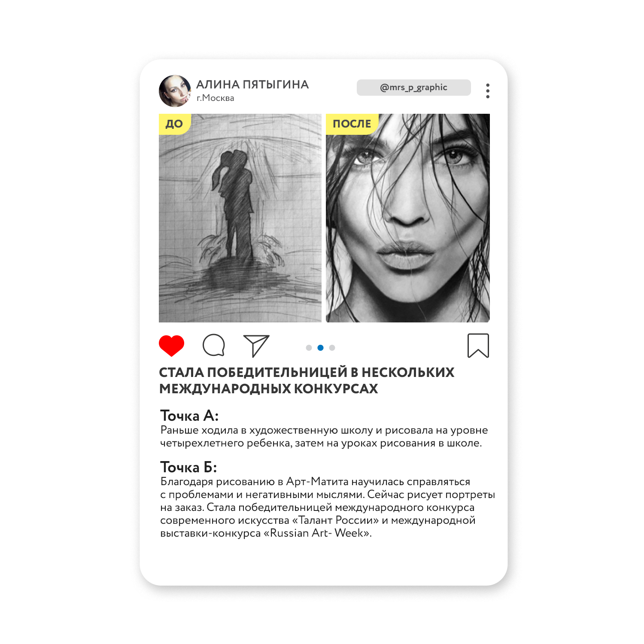Click the г.Москва location text

click(x=216, y=98)
